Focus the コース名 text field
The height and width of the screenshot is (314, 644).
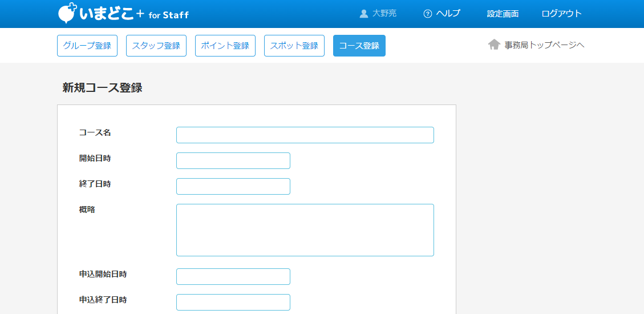[305, 135]
